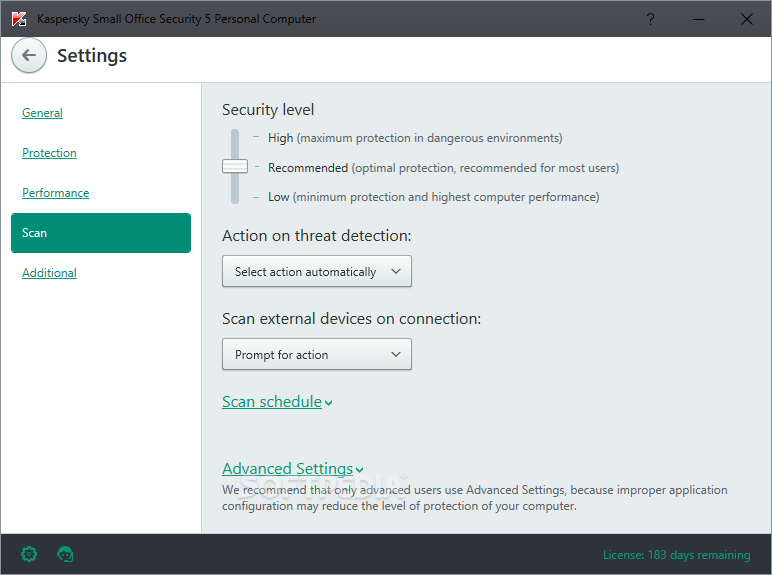Open settings via the gear icon
Viewport: 772px width, 575px height.
[29, 554]
